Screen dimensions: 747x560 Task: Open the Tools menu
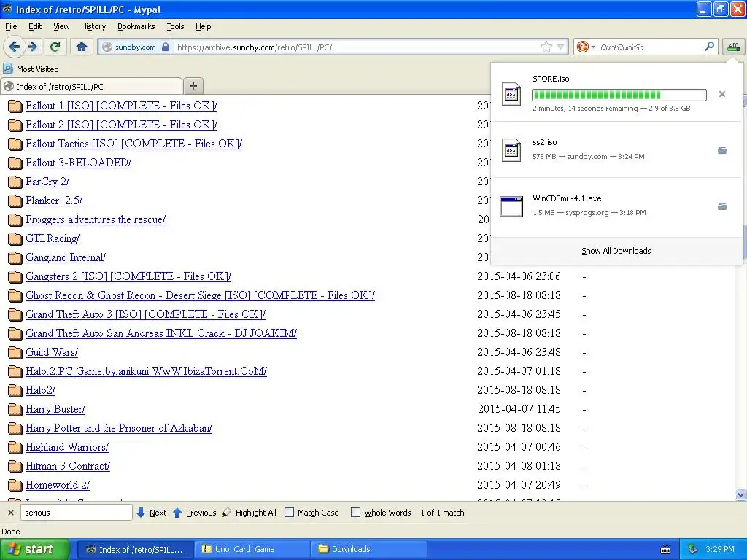175,26
